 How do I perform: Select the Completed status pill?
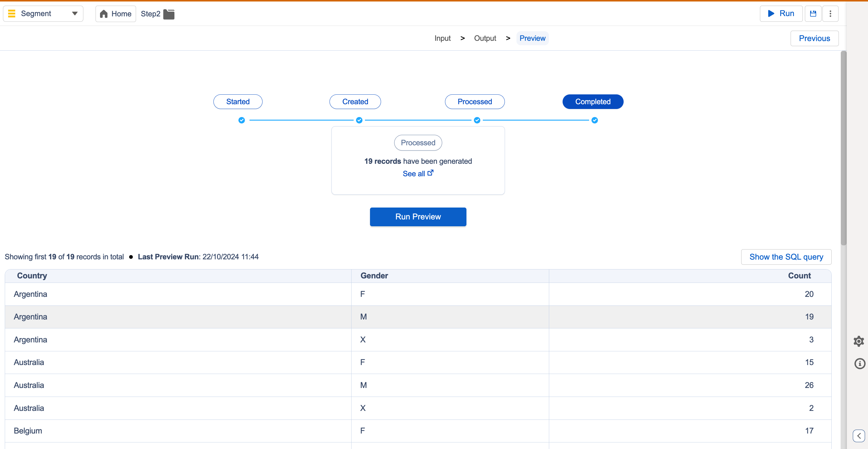click(593, 102)
